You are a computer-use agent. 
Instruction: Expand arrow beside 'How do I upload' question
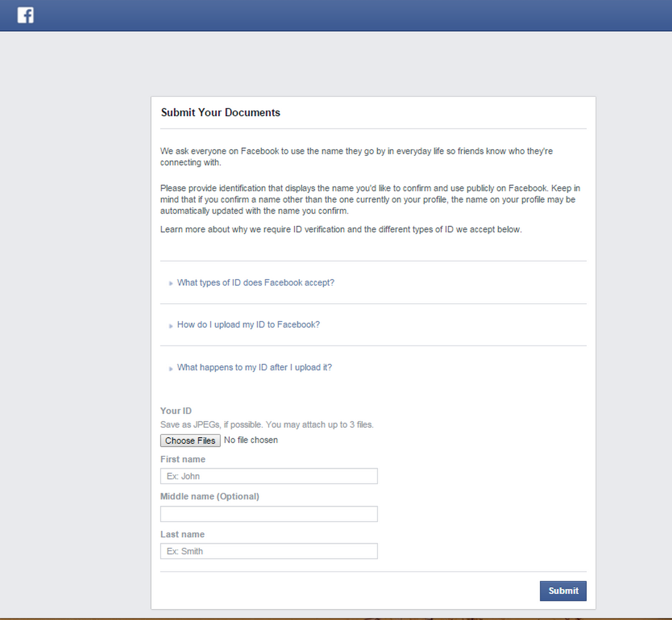click(x=170, y=325)
